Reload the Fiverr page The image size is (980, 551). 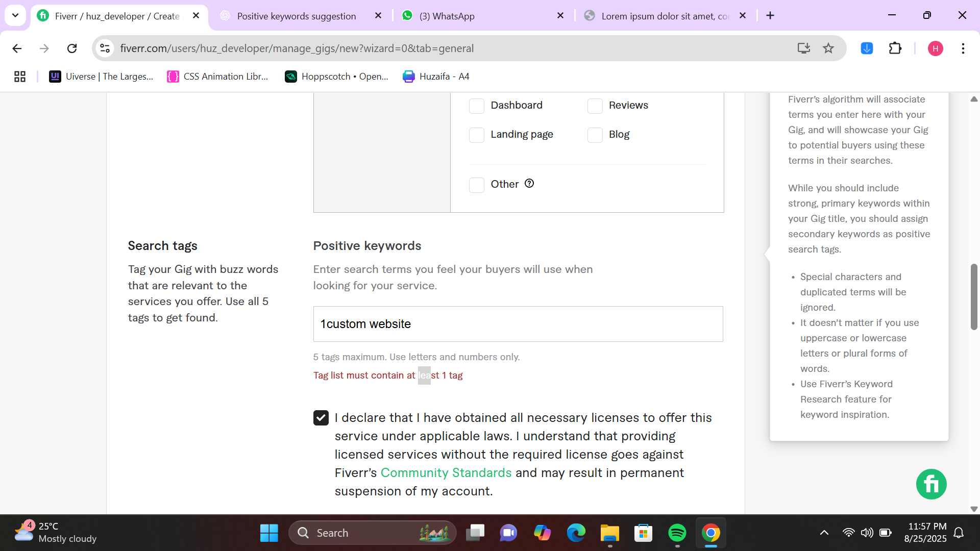pyautogui.click(x=72, y=48)
